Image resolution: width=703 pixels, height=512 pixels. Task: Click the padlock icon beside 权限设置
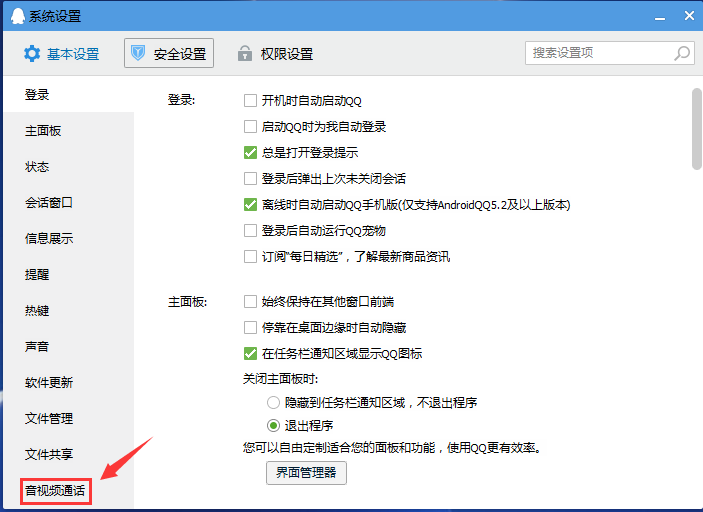[x=244, y=53]
